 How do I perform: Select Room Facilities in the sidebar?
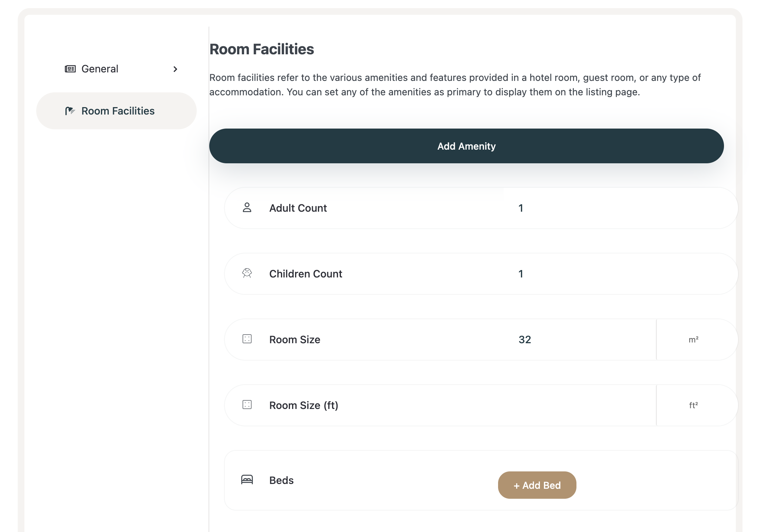[x=118, y=111]
